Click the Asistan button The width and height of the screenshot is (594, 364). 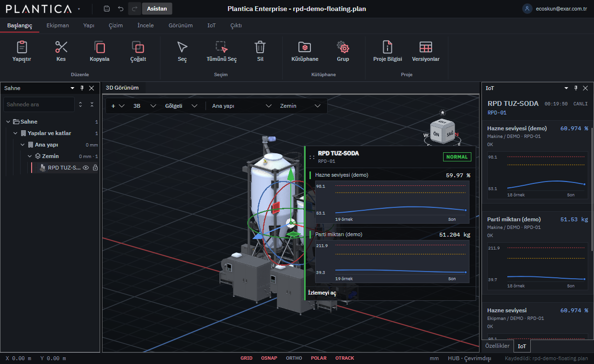(x=157, y=9)
